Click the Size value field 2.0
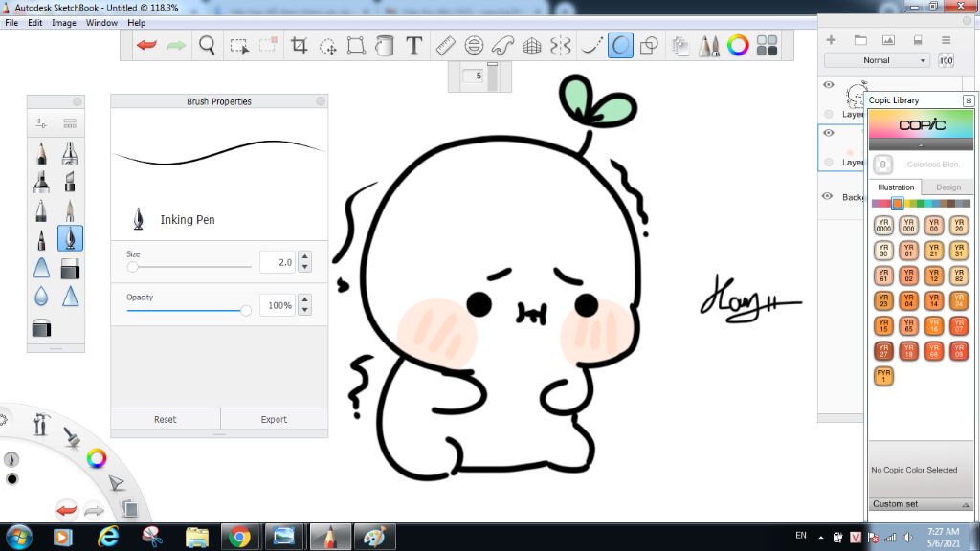This screenshot has height=551, width=980. 277,262
